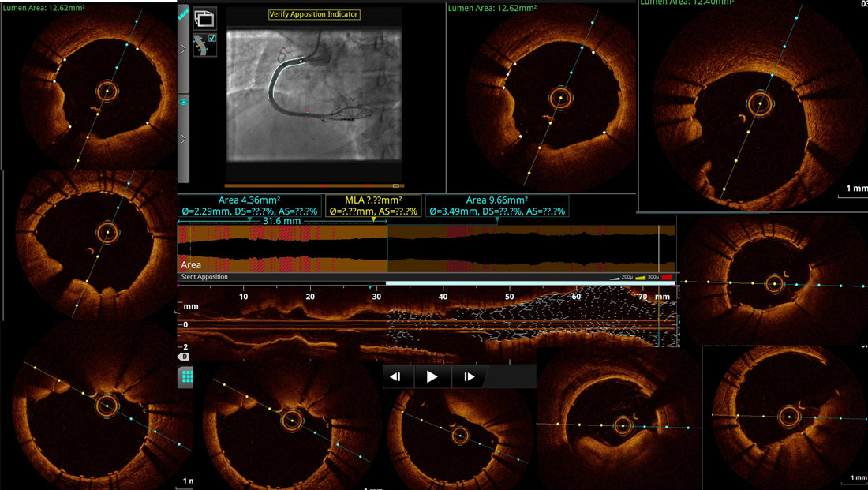This screenshot has width=868, height=490.
Task: Open the stacked frames view icon
Action: [204, 17]
